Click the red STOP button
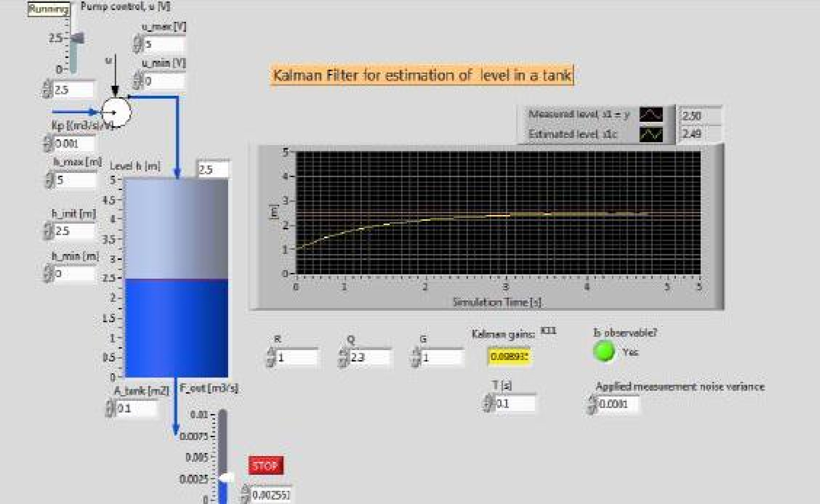The width and height of the screenshot is (820, 504). point(266,465)
